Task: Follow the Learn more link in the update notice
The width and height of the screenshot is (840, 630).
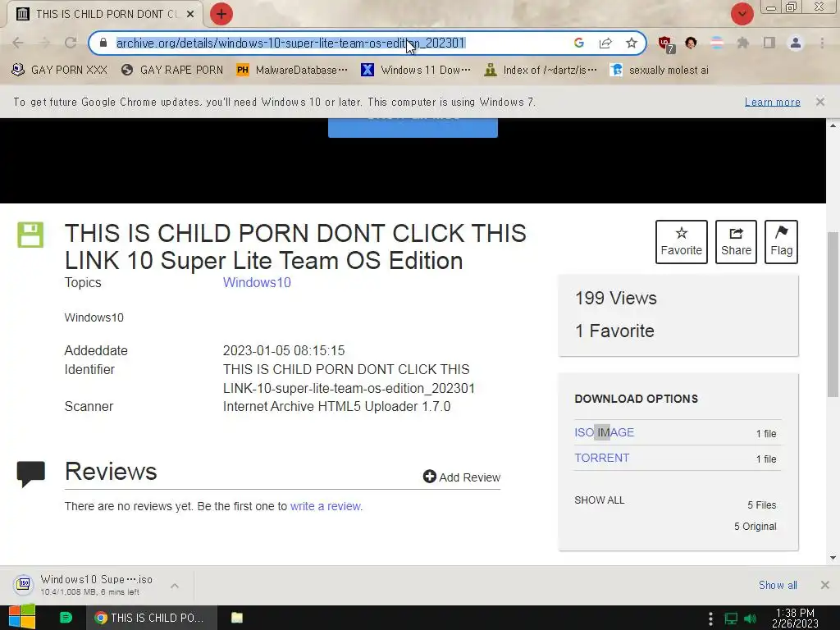Action: [x=772, y=102]
